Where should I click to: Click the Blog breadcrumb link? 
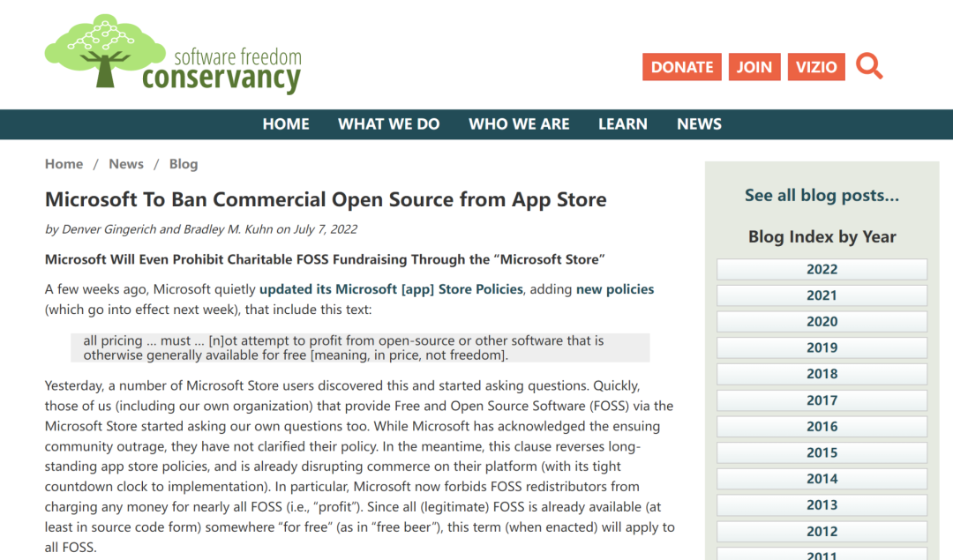[x=183, y=164]
